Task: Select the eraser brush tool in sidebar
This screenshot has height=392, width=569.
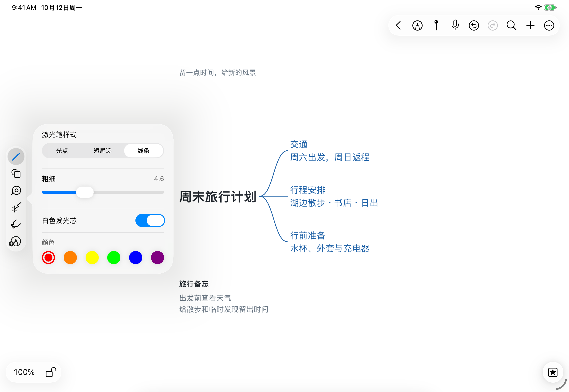Action: point(16,224)
